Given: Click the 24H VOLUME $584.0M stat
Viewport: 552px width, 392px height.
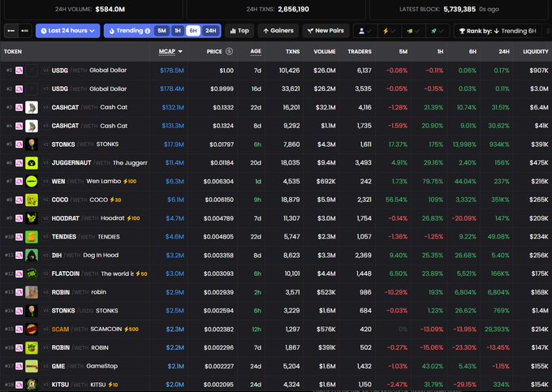Looking at the screenshot, I should (90, 9).
